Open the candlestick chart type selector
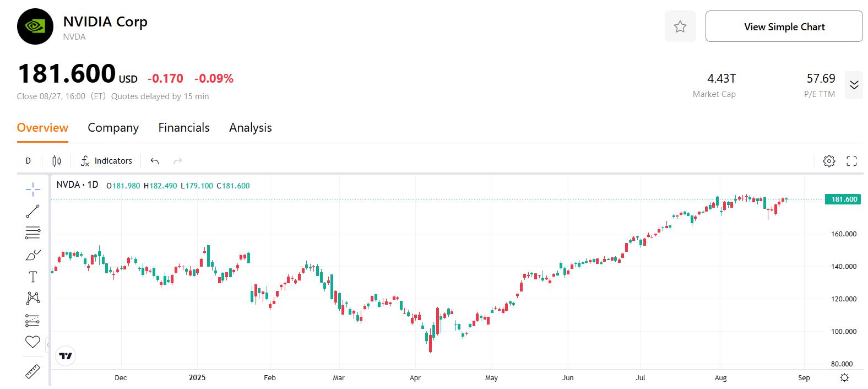The width and height of the screenshot is (868, 389). pos(56,160)
